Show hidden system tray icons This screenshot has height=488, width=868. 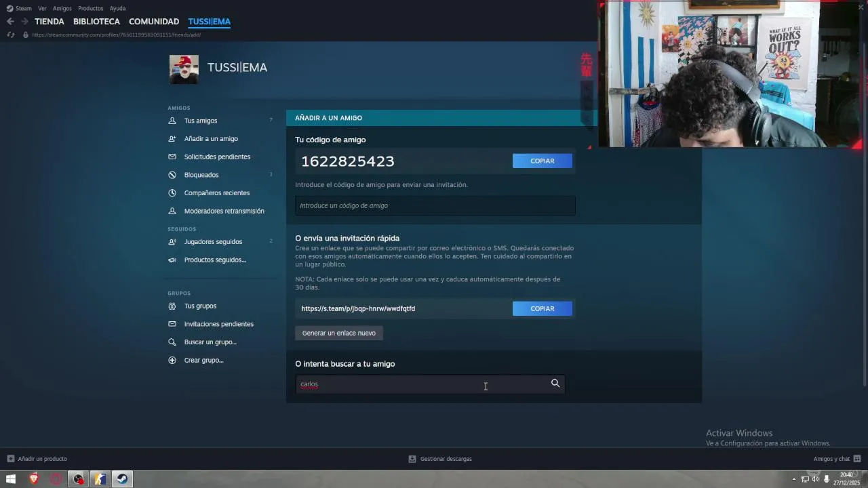click(794, 479)
